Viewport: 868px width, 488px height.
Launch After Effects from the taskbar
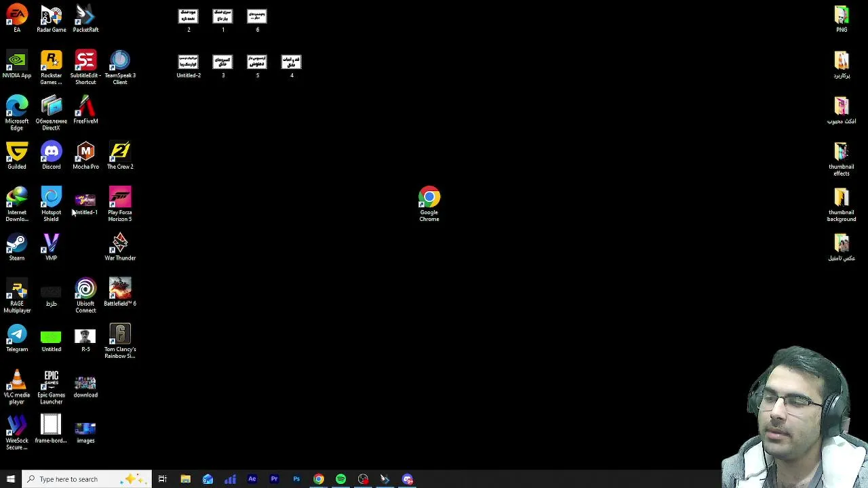[x=252, y=479]
